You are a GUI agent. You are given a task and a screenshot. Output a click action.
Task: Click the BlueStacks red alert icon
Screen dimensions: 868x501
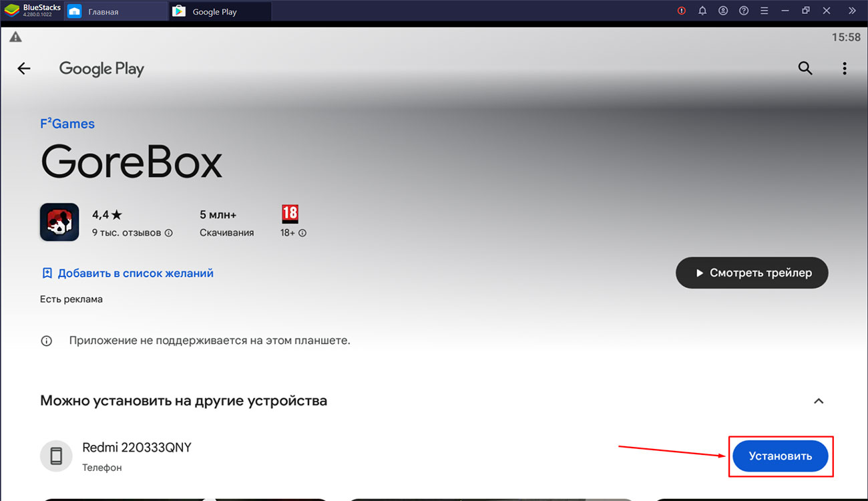682,11
